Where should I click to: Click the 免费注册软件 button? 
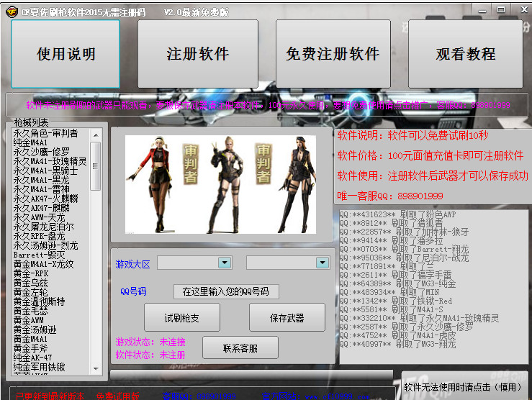pyautogui.click(x=332, y=54)
